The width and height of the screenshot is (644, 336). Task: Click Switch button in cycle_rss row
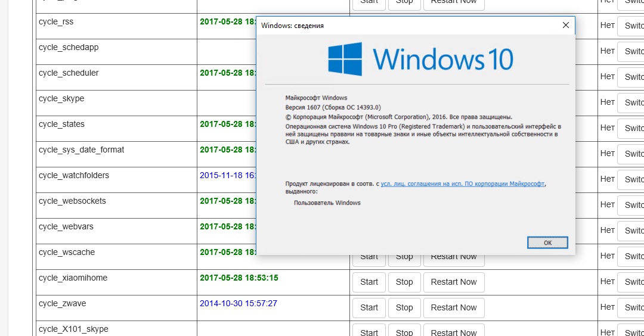[x=632, y=26]
